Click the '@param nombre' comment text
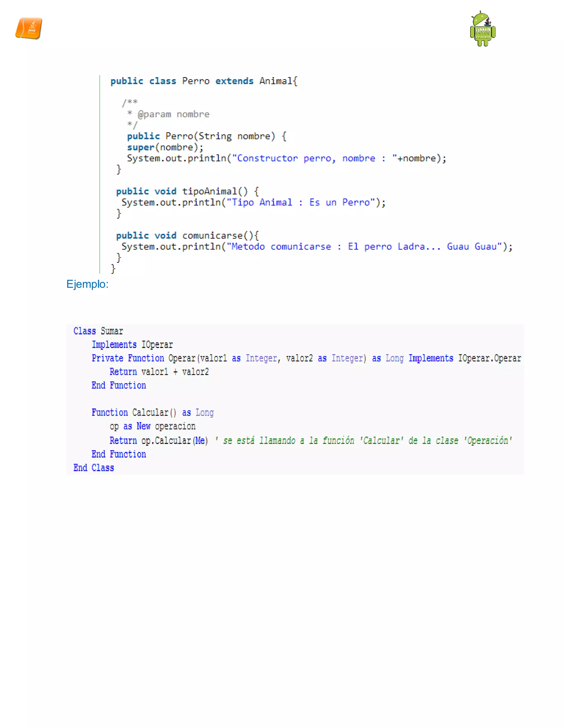563x728 pixels. point(173,114)
